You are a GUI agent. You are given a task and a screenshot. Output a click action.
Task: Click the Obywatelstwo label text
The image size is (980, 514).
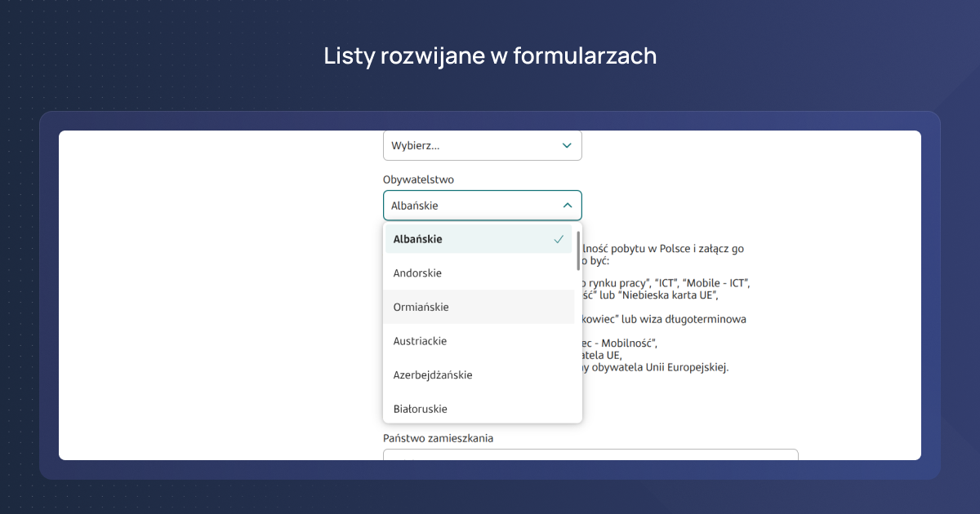(417, 179)
